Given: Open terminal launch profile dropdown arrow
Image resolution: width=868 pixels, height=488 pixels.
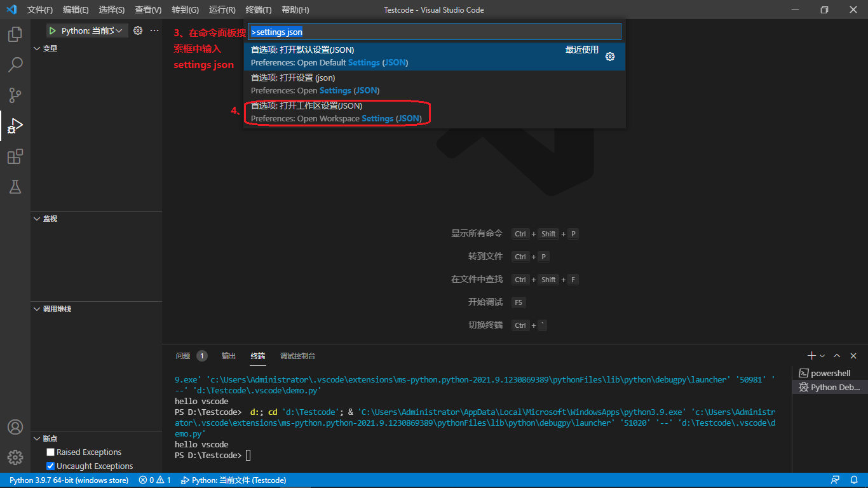Looking at the screenshot, I should [x=822, y=356].
